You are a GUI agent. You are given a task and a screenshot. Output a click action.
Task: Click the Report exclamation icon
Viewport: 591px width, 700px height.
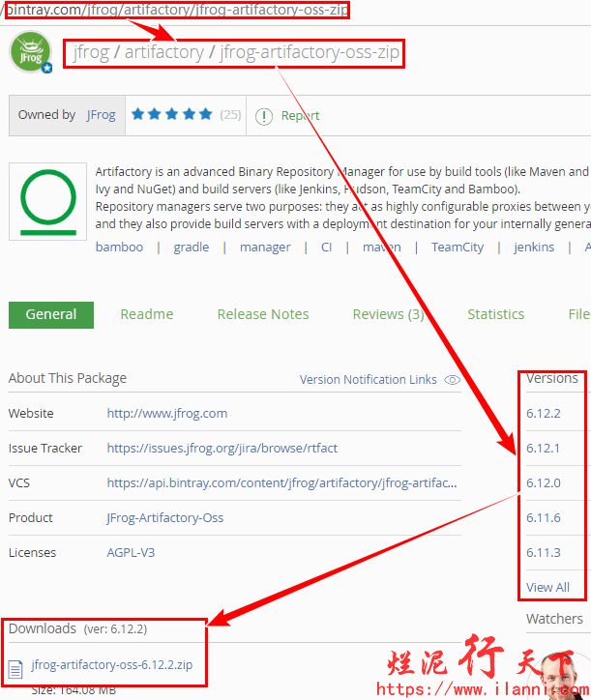[264, 116]
